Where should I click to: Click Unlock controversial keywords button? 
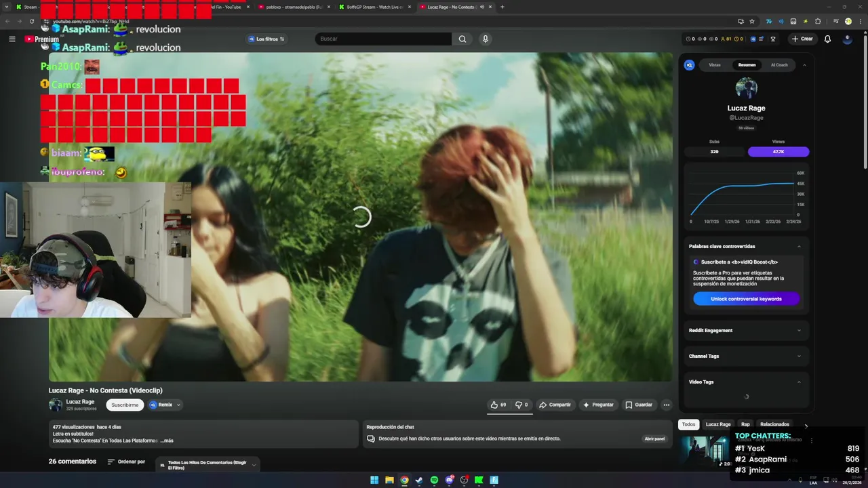(746, 299)
